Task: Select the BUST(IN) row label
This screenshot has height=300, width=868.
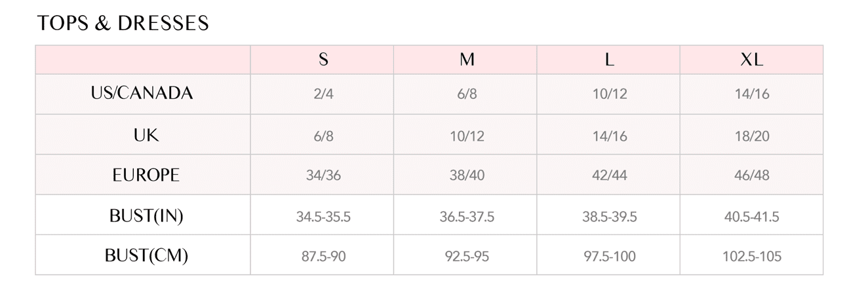Action: 146,216
